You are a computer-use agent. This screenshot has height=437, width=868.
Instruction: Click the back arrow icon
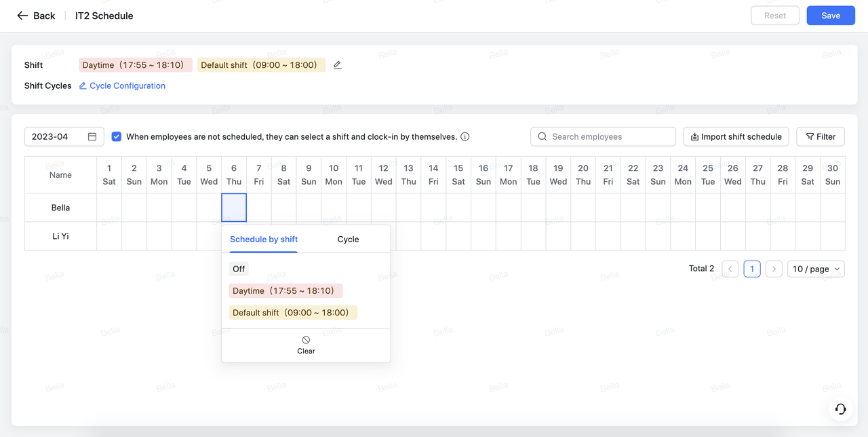pyautogui.click(x=22, y=16)
